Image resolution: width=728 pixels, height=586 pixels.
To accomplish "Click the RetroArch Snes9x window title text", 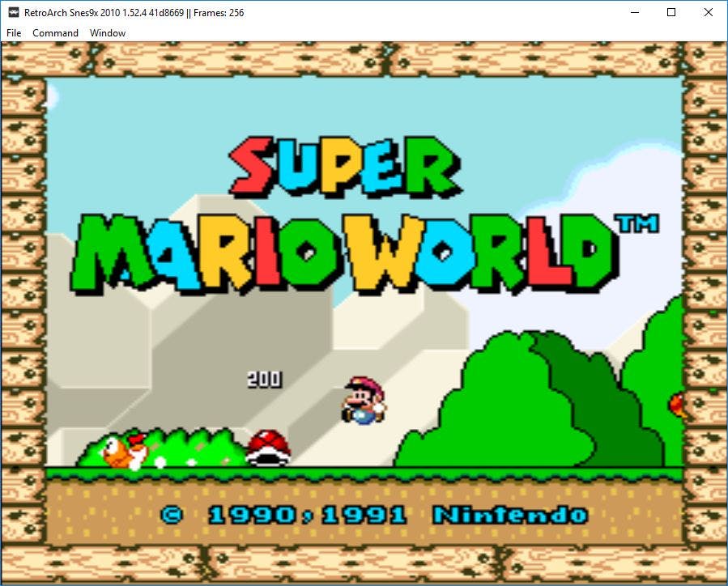I will pos(134,12).
